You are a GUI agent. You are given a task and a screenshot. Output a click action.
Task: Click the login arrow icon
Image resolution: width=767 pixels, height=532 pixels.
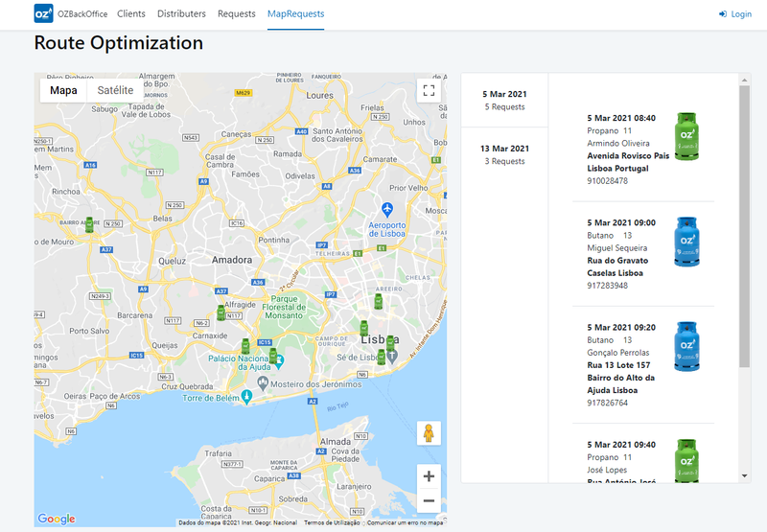click(723, 14)
